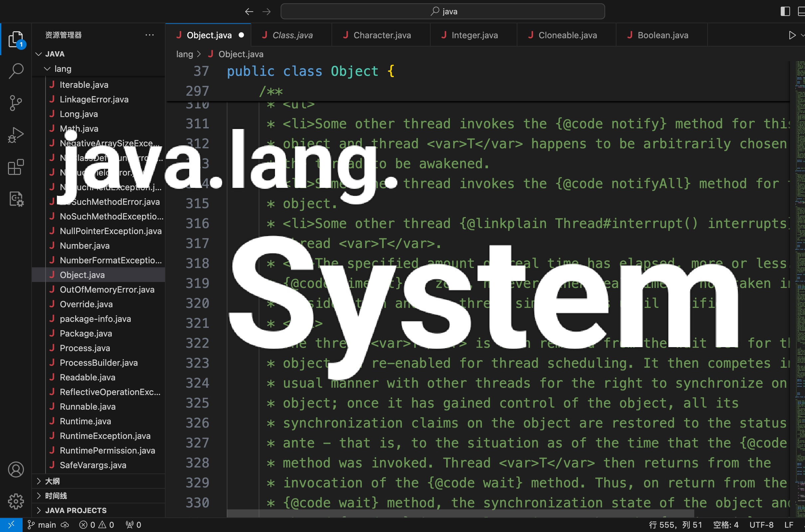805x532 pixels.
Task: Open the Extensions view icon
Action: click(x=16, y=167)
